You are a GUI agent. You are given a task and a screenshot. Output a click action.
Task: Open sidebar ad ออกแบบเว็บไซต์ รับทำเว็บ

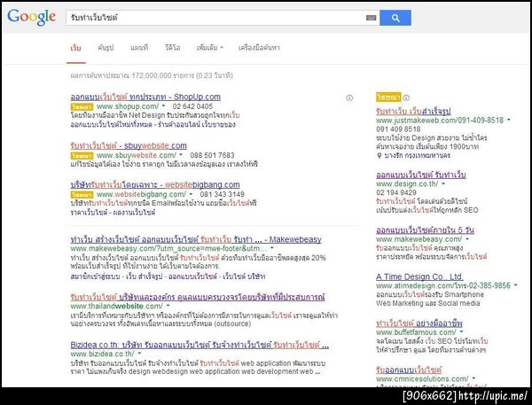[x=420, y=175]
